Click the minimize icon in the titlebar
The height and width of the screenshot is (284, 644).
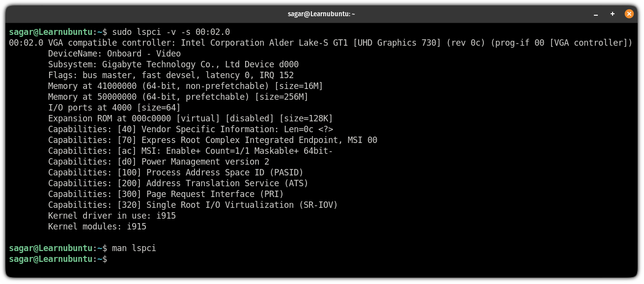[595, 14]
